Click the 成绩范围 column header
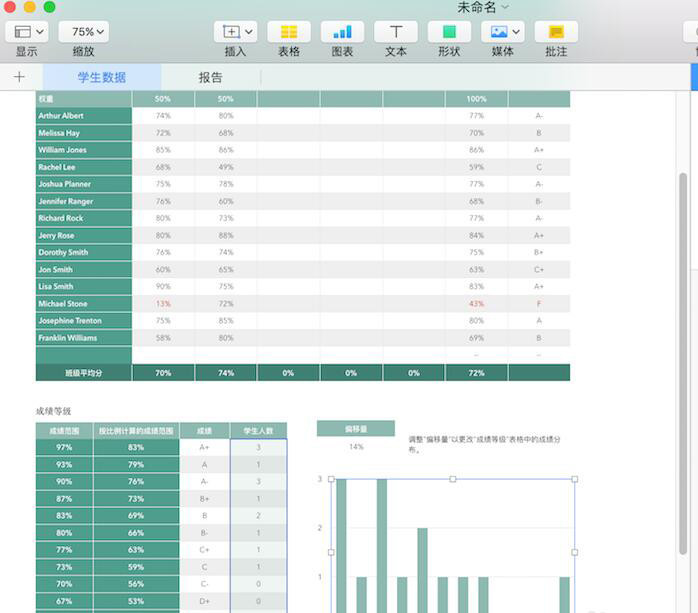 (64, 431)
